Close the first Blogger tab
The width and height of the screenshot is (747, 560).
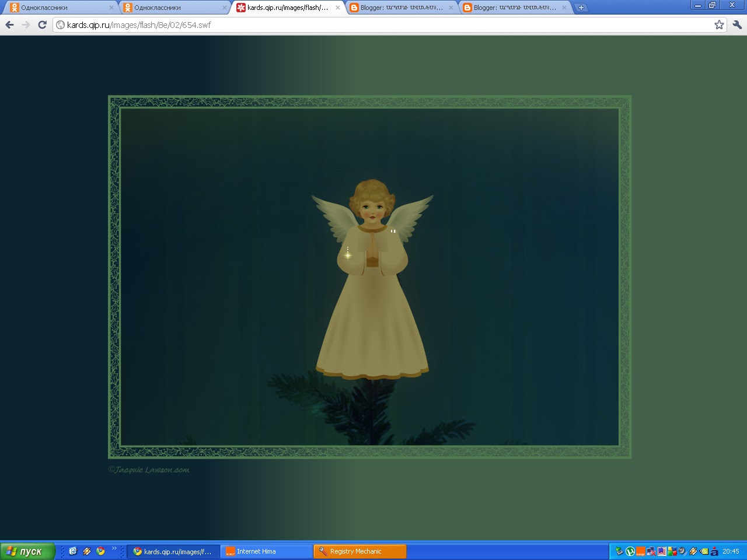point(451,8)
